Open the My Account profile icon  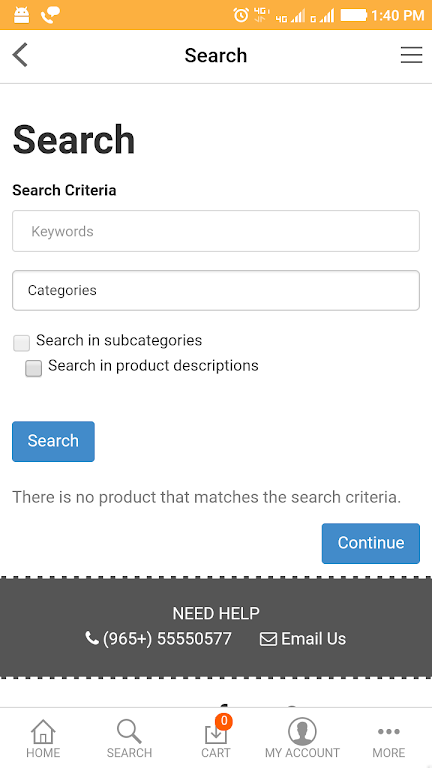pos(302,731)
